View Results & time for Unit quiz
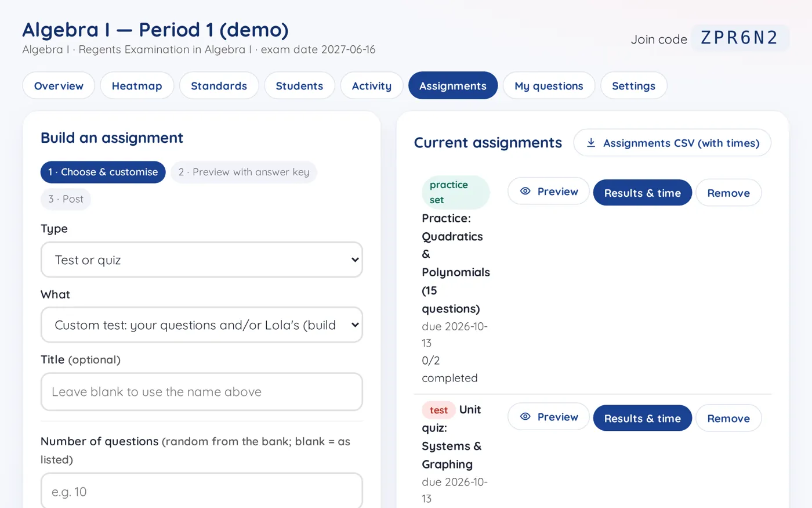812x508 pixels. coord(643,418)
